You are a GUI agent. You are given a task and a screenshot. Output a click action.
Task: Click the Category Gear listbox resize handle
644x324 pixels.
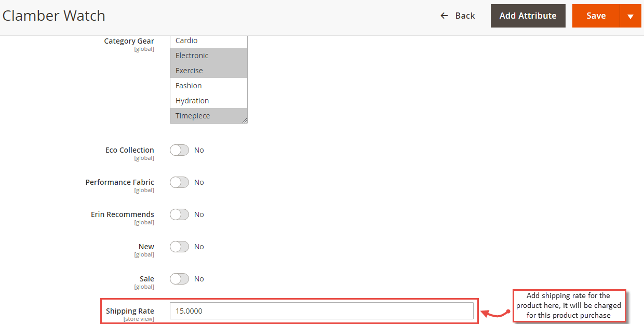pos(244,120)
